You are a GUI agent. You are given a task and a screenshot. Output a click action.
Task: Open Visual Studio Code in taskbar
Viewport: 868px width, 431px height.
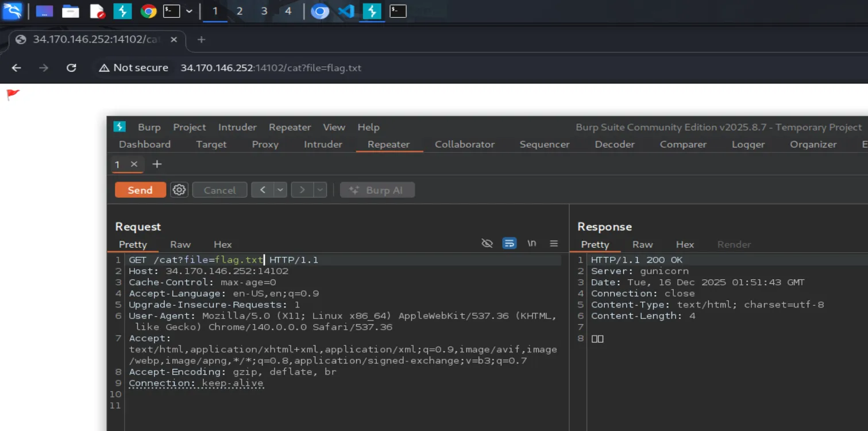click(346, 11)
